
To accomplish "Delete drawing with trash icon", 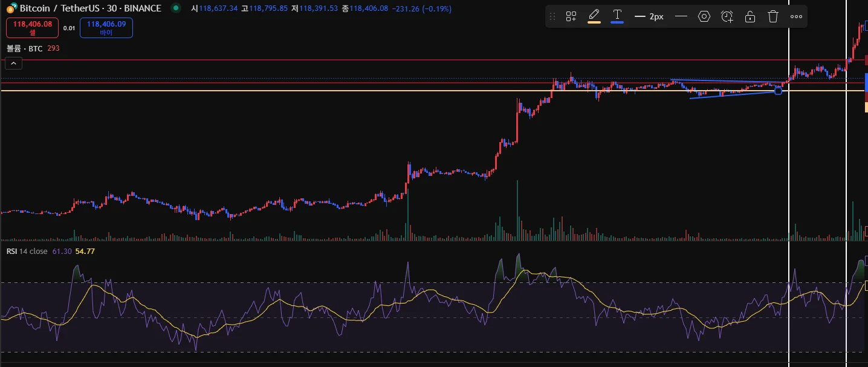I will [x=773, y=16].
